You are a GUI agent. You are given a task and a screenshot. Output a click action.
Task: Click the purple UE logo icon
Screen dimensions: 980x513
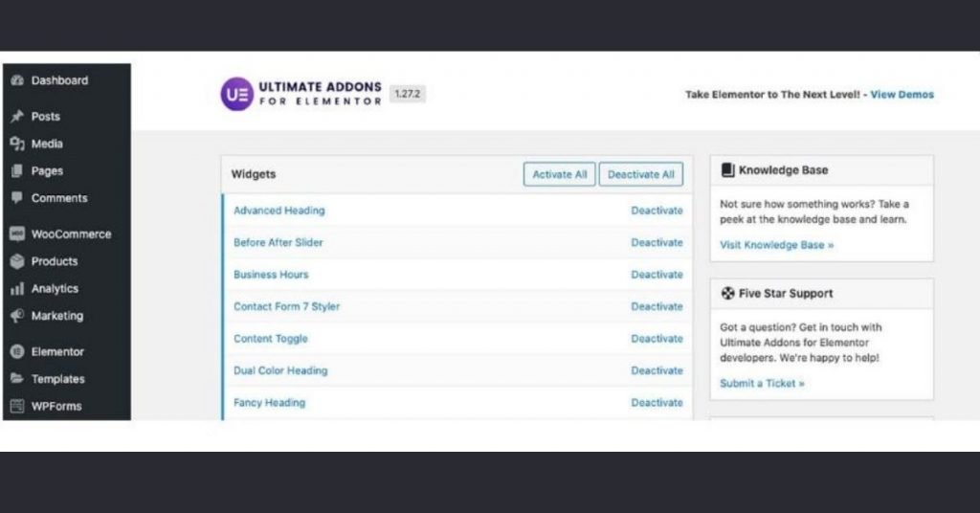237,95
